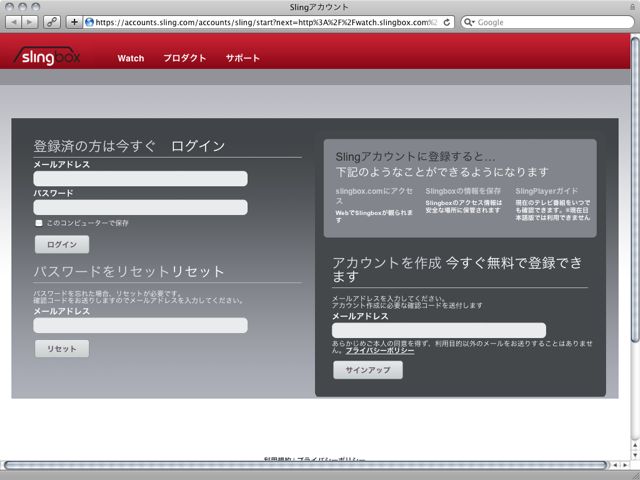The width and height of the screenshot is (640, 480).
Task: Click the horizontal scrollbar thumb
Action: click(x=305, y=465)
